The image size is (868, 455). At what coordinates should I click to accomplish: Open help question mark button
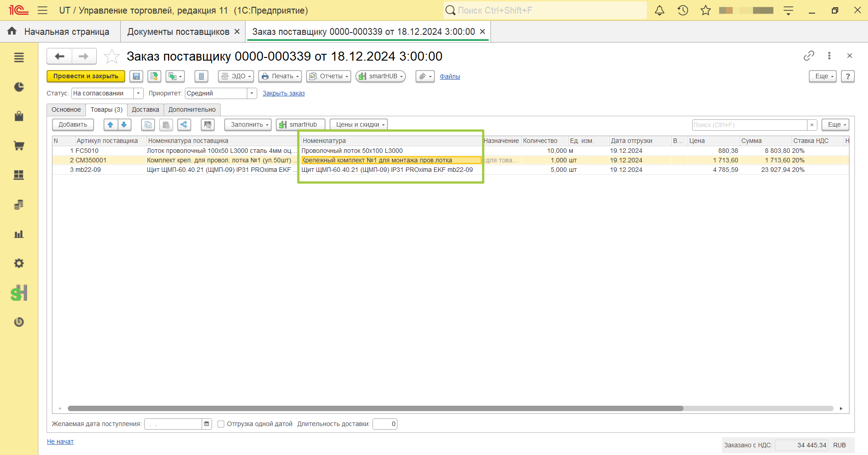848,76
